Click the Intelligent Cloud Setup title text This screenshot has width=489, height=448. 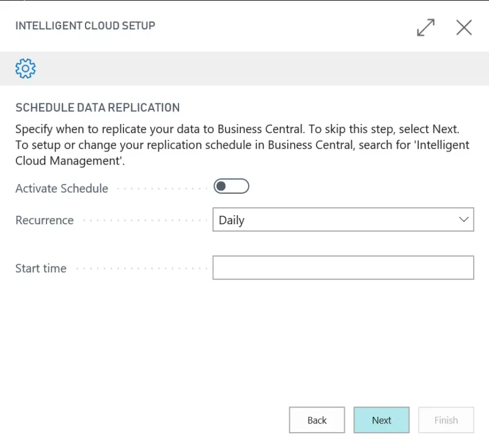coord(85,26)
